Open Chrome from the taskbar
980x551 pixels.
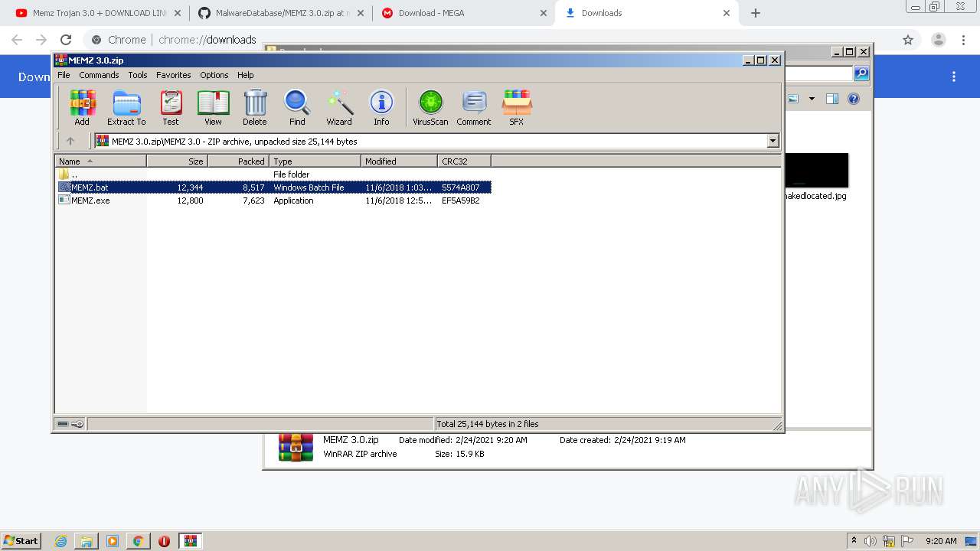click(x=138, y=541)
